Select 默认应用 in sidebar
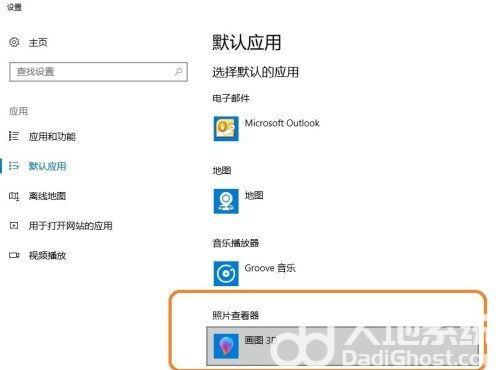 [47, 166]
